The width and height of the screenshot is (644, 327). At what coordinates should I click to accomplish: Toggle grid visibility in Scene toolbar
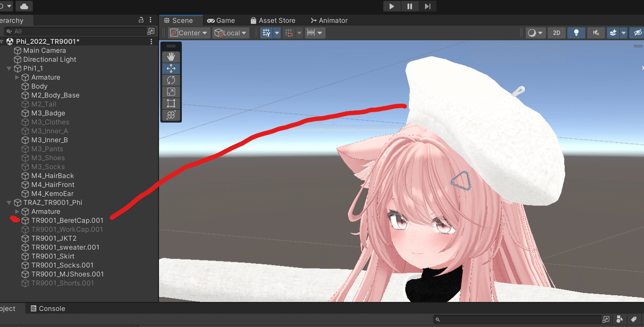pyautogui.click(x=266, y=33)
